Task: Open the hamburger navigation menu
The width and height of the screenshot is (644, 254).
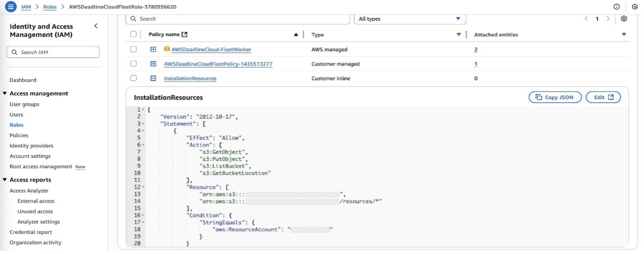Action: pyautogui.click(x=10, y=7)
